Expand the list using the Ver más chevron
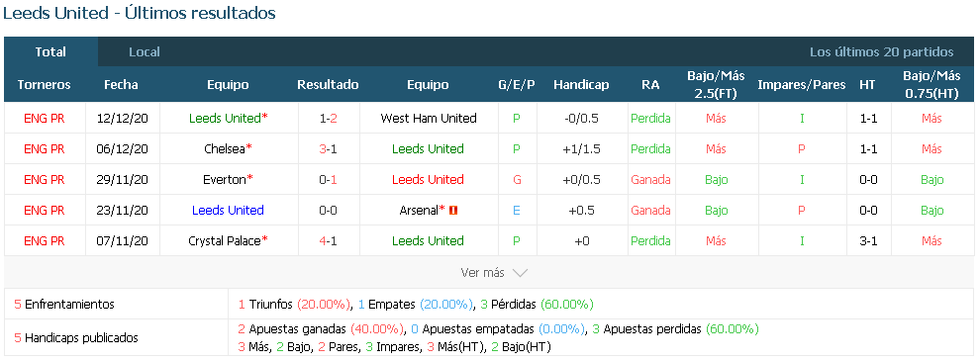The width and height of the screenshot is (980, 362). coord(520,273)
